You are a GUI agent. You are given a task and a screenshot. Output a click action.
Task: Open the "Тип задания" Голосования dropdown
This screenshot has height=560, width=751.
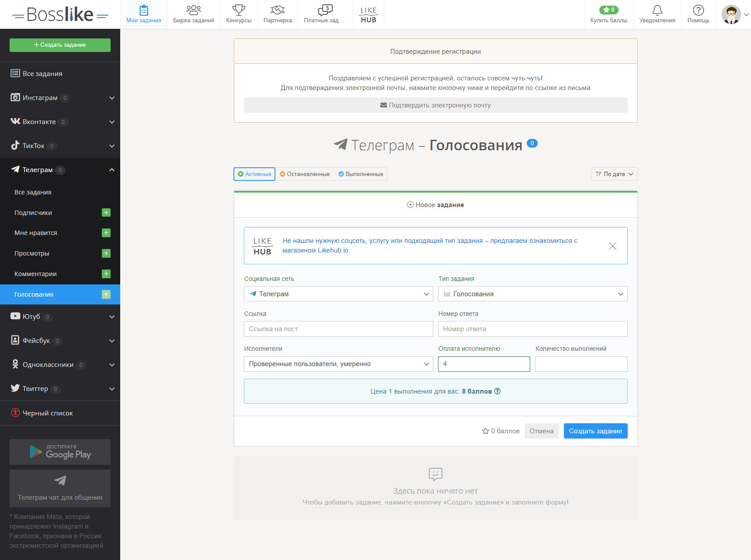pyautogui.click(x=532, y=294)
